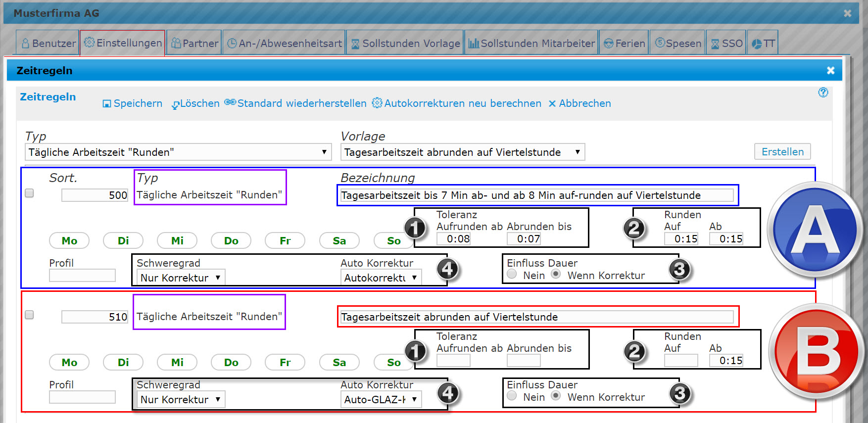Viewport: 868px width, 423px height.
Task: Open the Typ dropdown at top
Action: click(x=178, y=152)
